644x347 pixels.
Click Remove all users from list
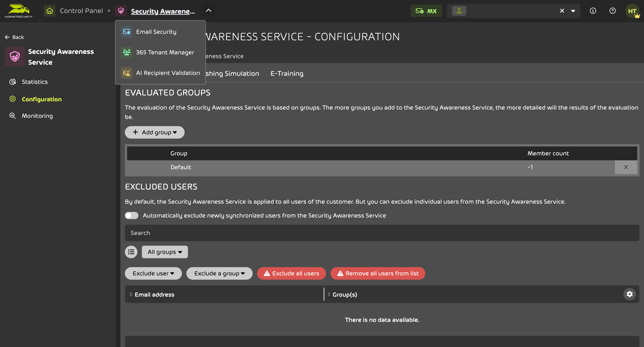click(x=378, y=273)
